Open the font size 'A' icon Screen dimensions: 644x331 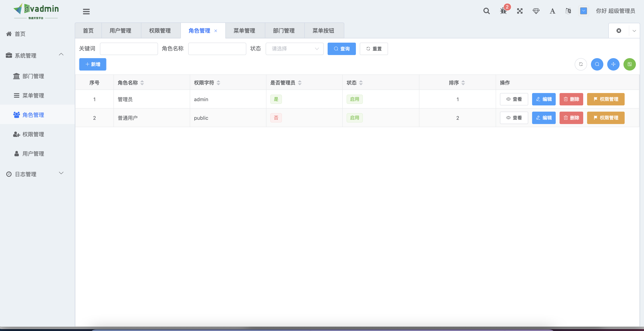pyautogui.click(x=552, y=11)
